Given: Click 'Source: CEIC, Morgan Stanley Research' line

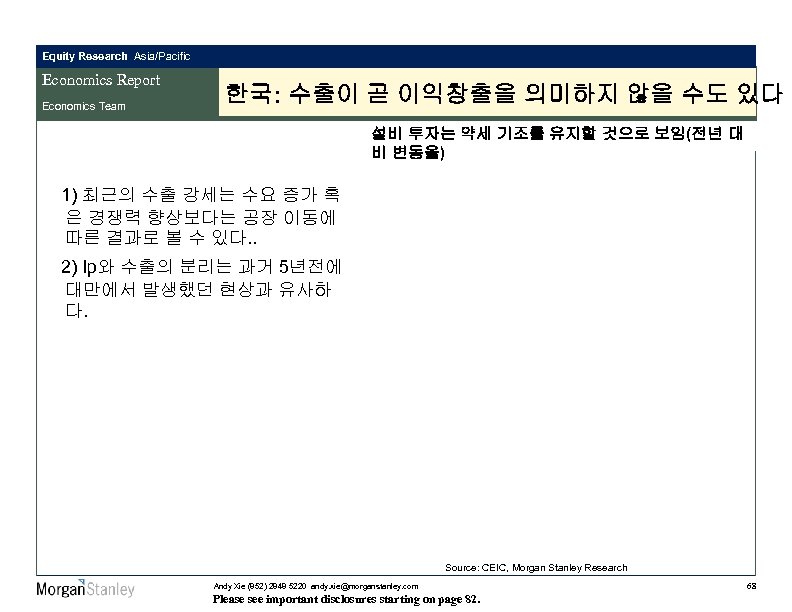Looking at the screenshot, I should [536, 568].
